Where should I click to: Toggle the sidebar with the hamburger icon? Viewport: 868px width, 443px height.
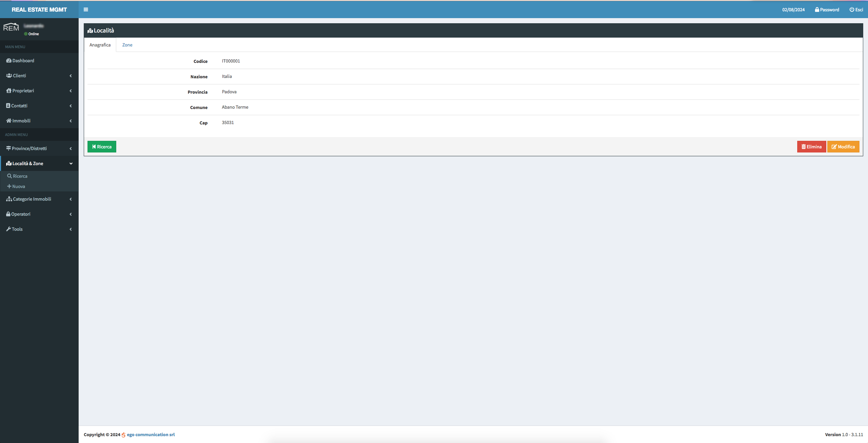[86, 10]
